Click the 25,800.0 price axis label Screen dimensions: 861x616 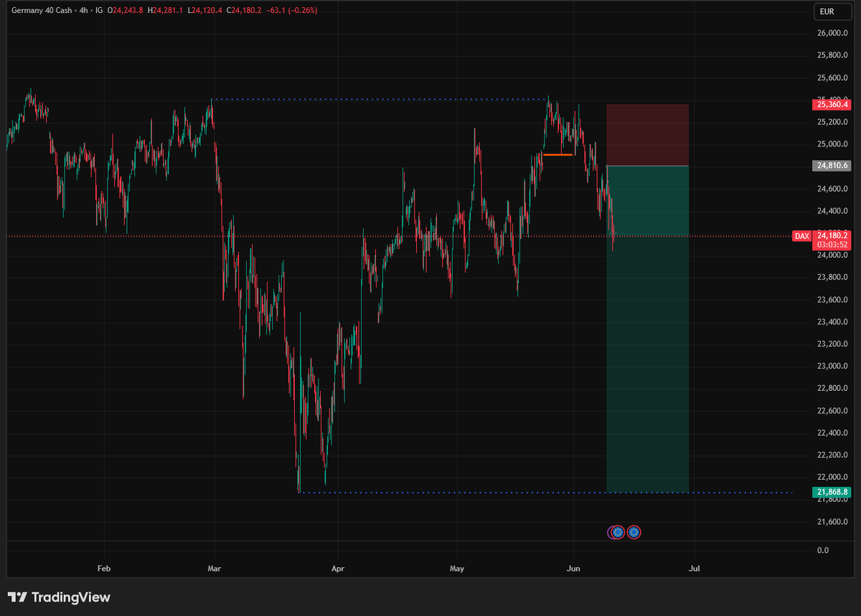pos(832,55)
